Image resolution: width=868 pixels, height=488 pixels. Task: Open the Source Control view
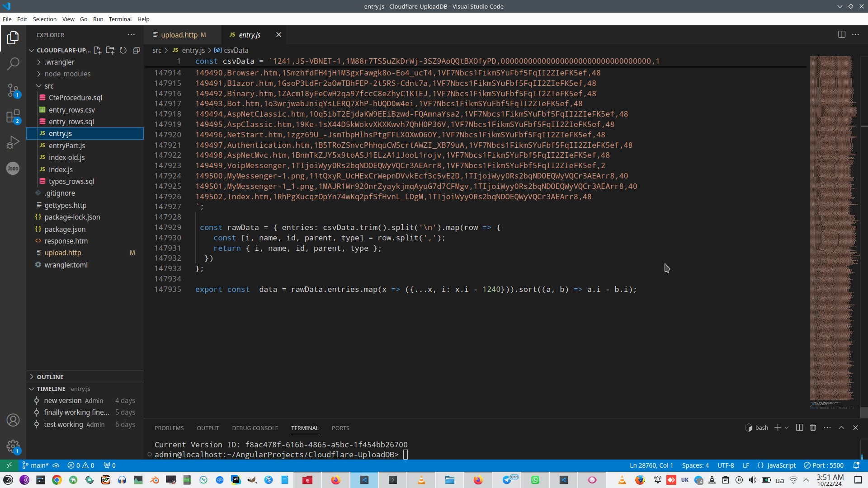tap(13, 90)
